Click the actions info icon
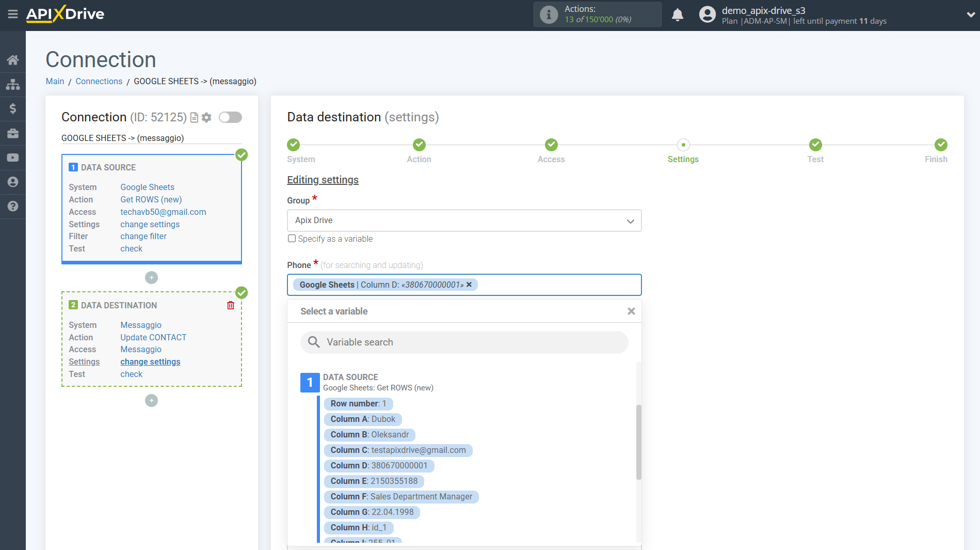Image resolution: width=980 pixels, height=550 pixels. coord(549,14)
